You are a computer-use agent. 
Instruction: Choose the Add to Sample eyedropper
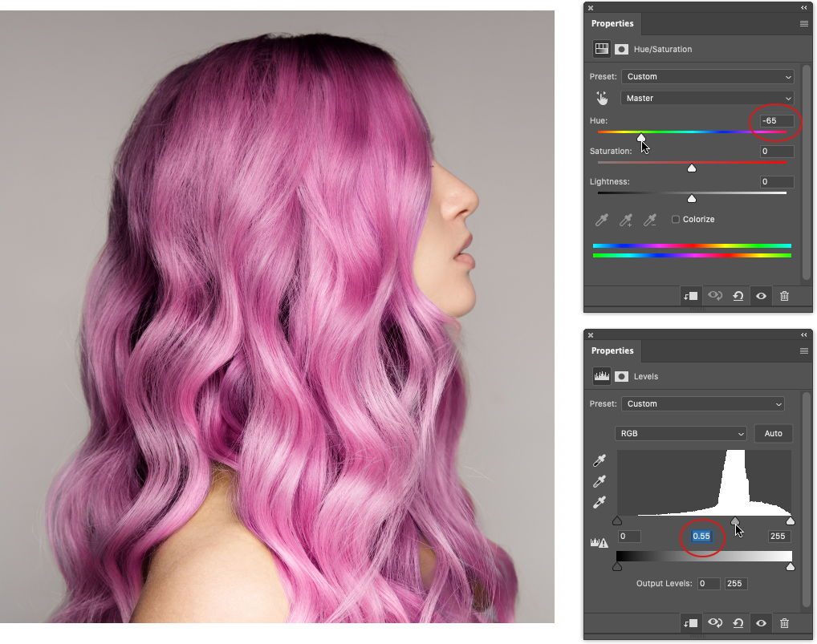tap(626, 220)
